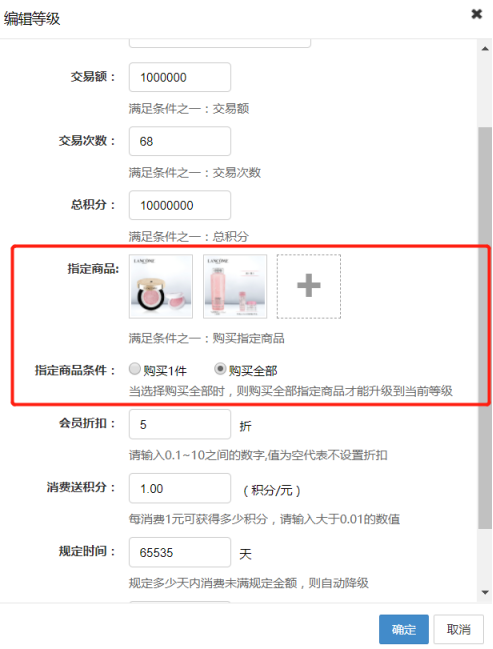493x649 pixels.
Task: Focus the 交易额 input field
Action: click(x=180, y=77)
